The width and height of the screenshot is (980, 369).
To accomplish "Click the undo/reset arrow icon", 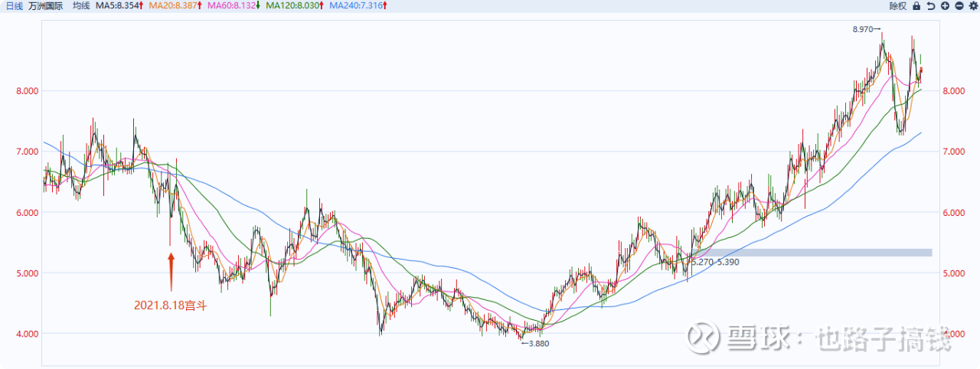I will tap(930, 5).
